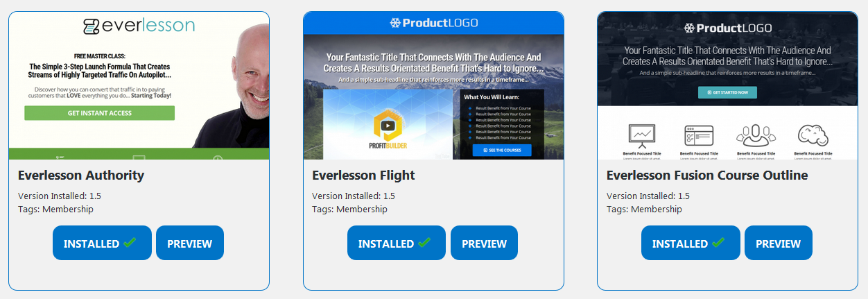Preview the Everlesson Authority template
Screen dimensions: 868x299
tap(190, 243)
